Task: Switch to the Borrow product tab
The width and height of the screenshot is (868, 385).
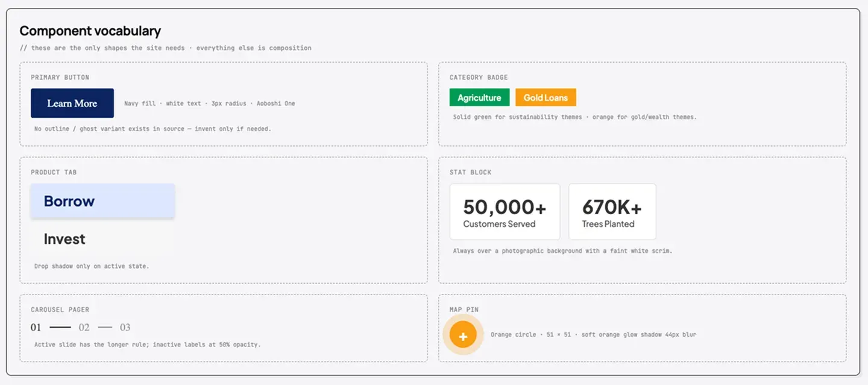Action: 102,201
